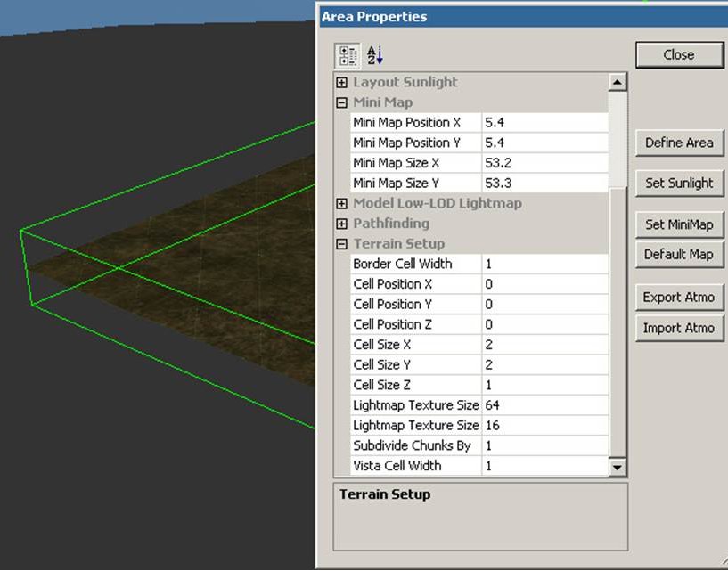Click the Export Atmo button
The image size is (728, 571).
tap(679, 298)
